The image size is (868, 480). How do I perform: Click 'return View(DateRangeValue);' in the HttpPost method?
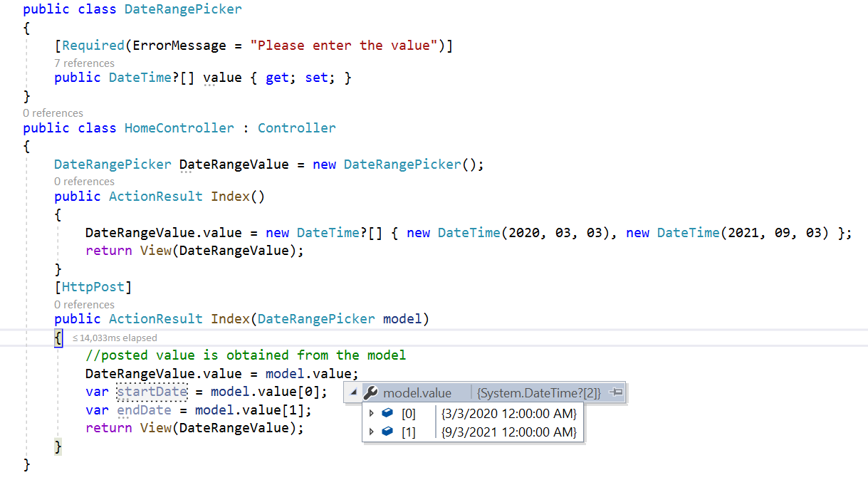pos(194,428)
